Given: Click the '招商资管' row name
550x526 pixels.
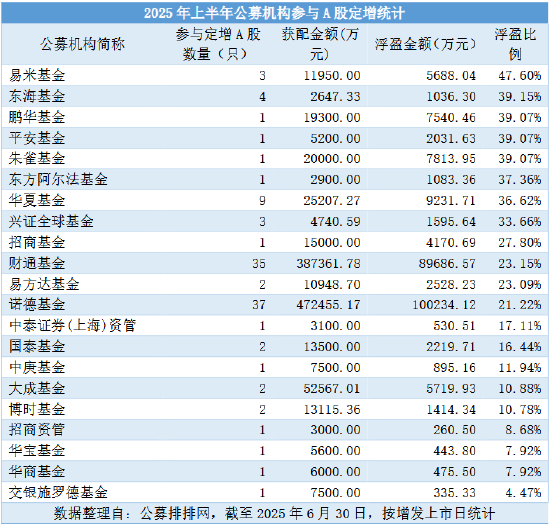Looking at the screenshot, I should (x=37, y=430).
